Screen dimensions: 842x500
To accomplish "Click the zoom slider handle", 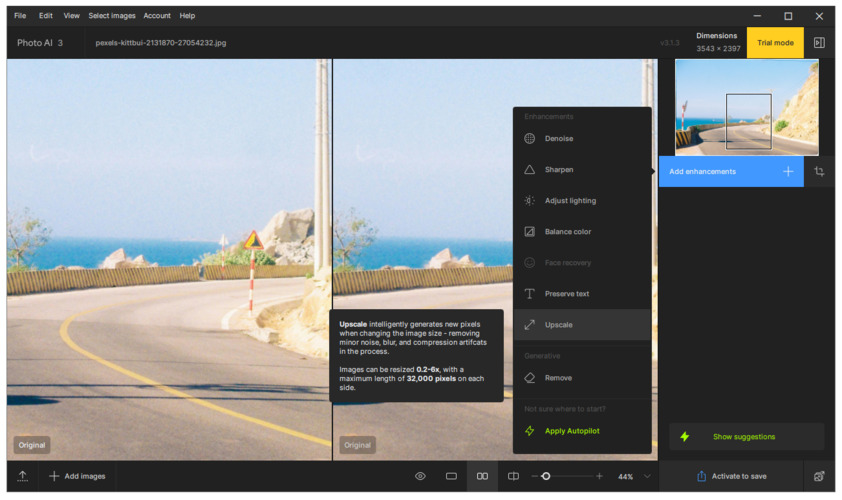I will 546,476.
